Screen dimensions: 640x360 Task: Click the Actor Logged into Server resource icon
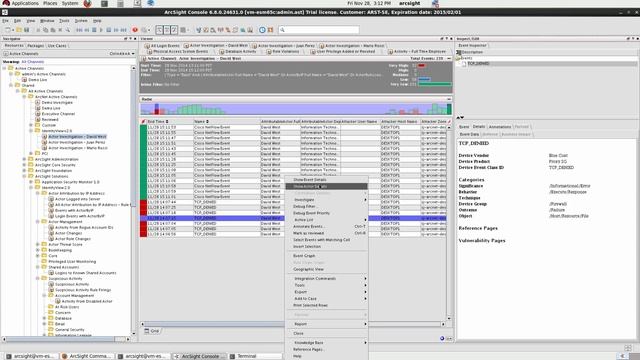tap(51, 199)
